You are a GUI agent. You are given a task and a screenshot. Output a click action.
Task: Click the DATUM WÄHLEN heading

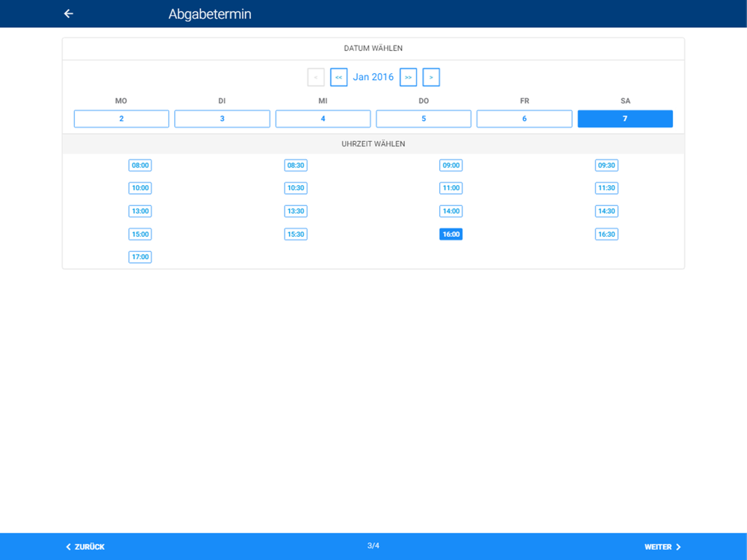pos(373,48)
